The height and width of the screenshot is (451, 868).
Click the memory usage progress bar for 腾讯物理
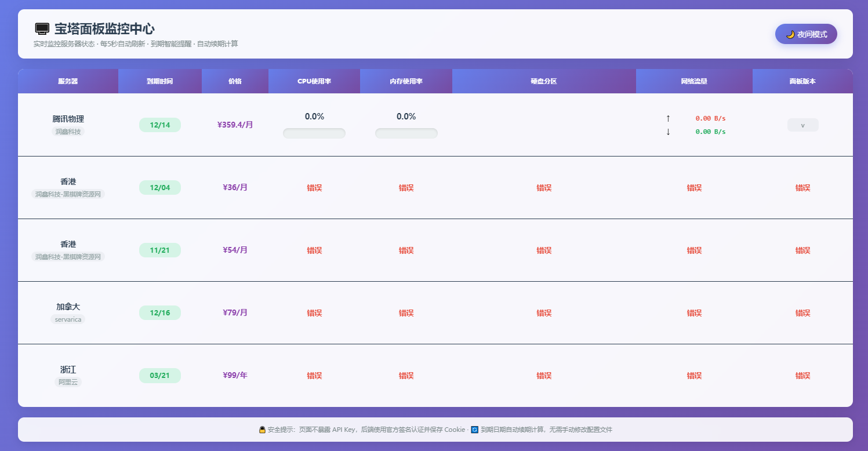(x=406, y=133)
